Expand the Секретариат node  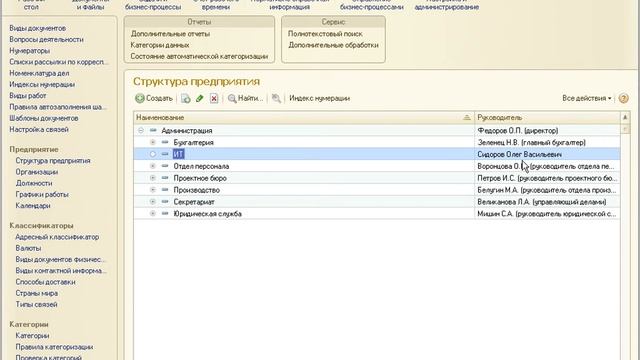coord(153,202)
